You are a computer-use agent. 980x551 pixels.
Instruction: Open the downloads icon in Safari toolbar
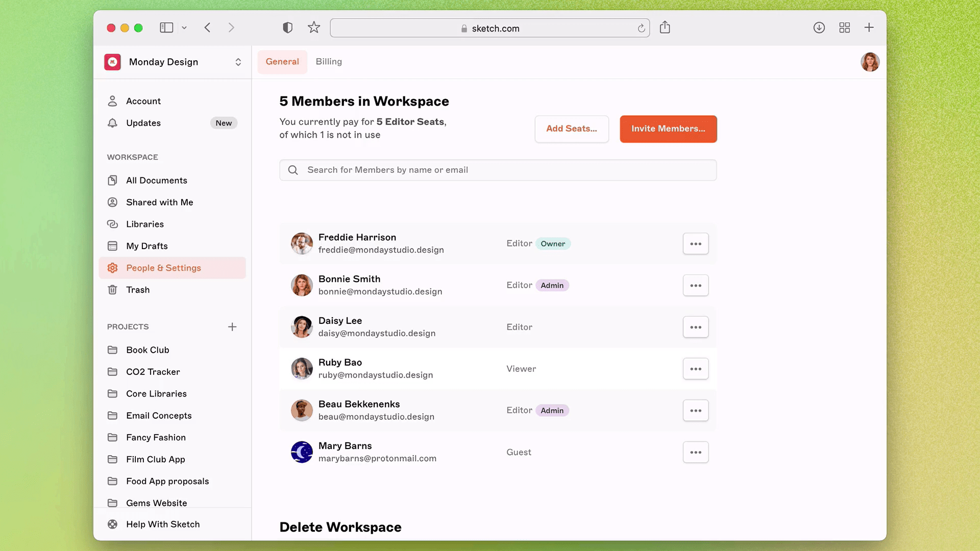point(819,28)
